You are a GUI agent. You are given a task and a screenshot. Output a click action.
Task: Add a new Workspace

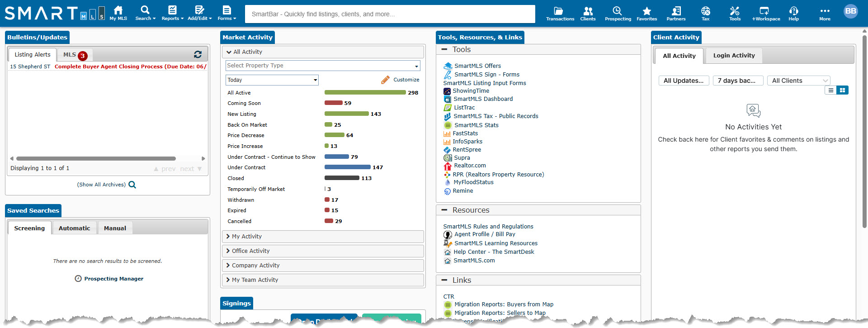pyautogui.click(x=766, y=13)
